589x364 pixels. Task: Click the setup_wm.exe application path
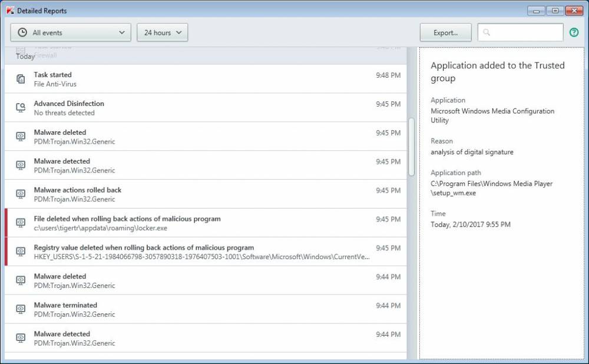click(x=492, y=188)
